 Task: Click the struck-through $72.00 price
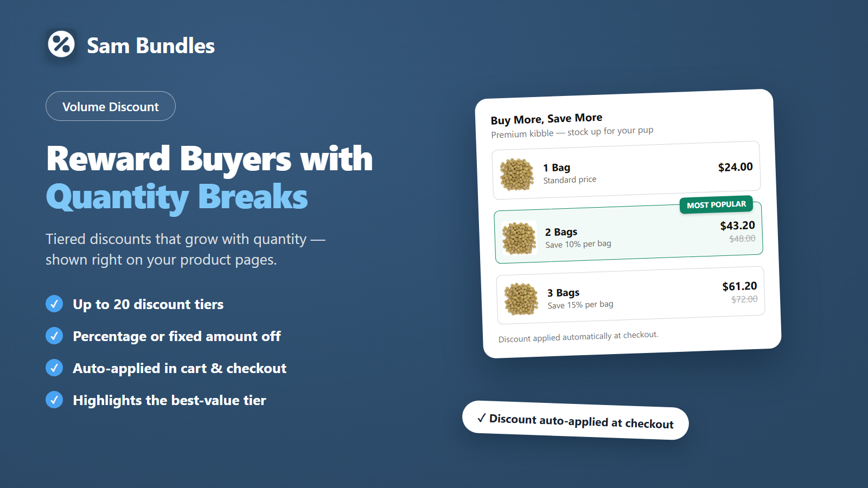(x=744, y=299)
